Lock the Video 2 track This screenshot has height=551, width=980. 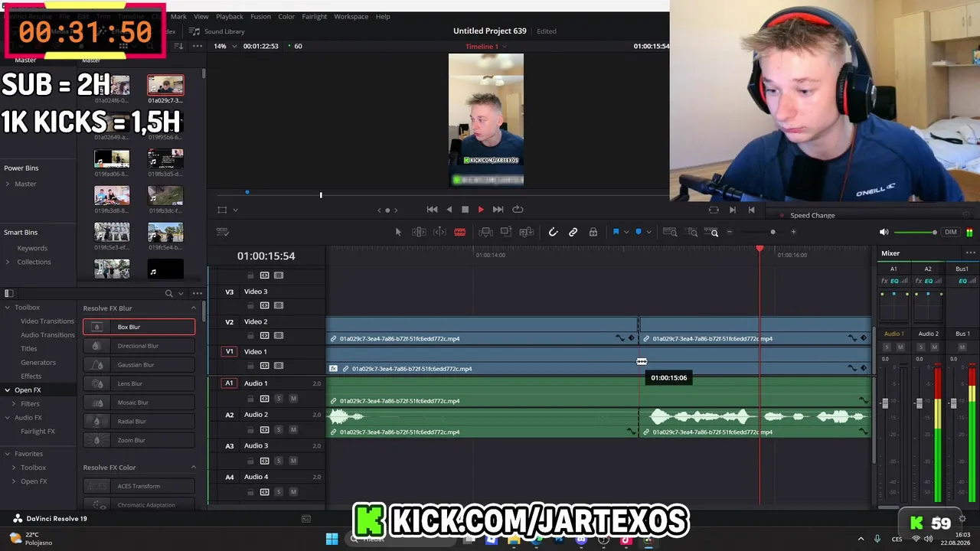[x=250, y=335]
